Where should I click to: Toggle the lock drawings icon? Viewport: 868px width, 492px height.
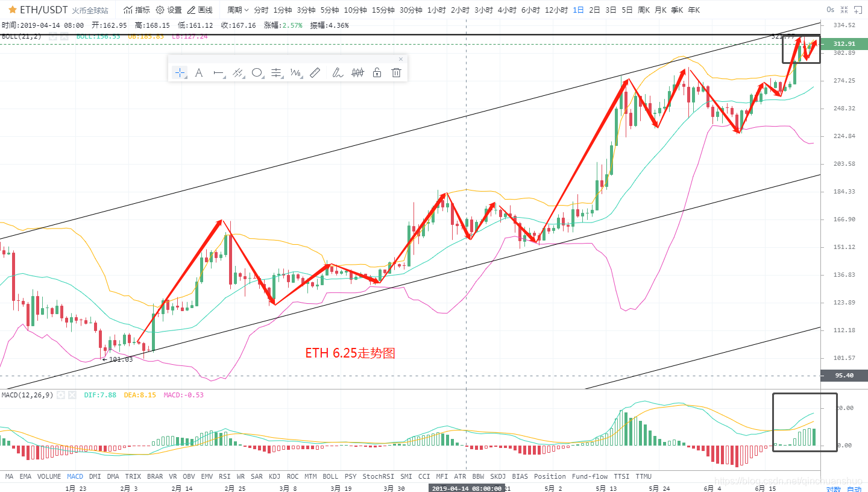377,73
